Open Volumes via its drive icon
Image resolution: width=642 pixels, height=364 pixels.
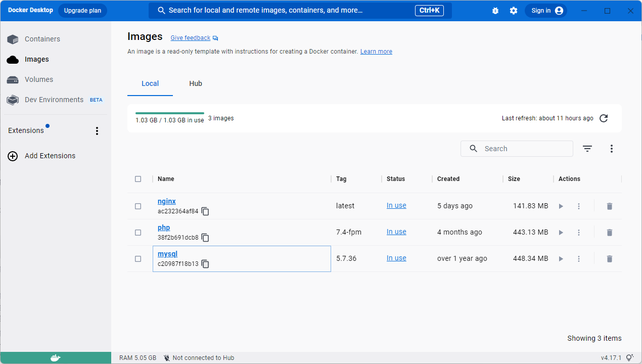(13, 79)
